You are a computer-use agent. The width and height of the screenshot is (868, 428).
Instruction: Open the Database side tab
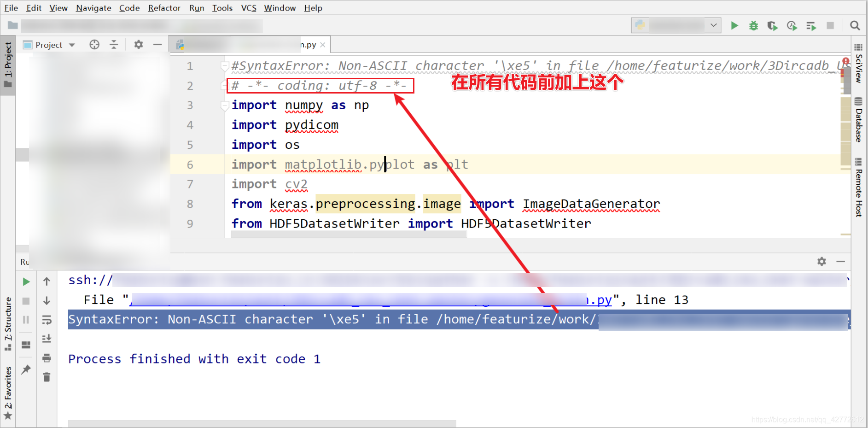(x=858, y=120)
